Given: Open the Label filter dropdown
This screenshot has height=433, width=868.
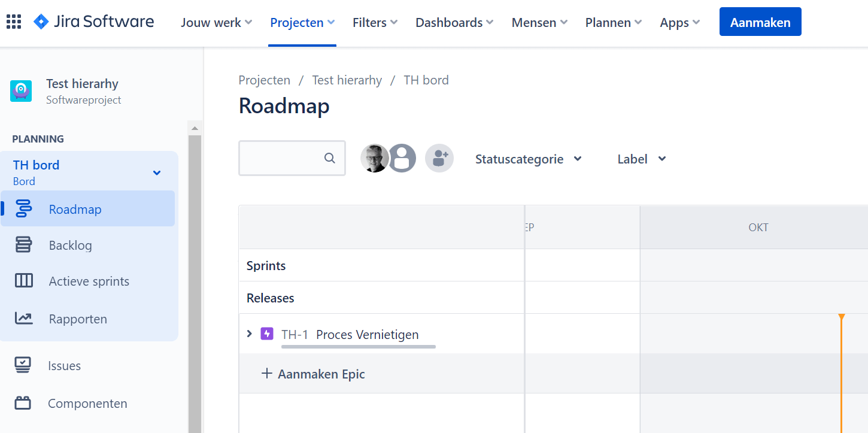Looking at the screenshot, I should point(642,159).
